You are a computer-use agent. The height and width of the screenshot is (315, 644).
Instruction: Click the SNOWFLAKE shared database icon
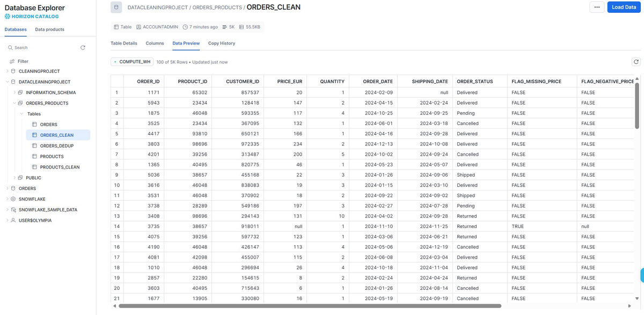[13, 199]
